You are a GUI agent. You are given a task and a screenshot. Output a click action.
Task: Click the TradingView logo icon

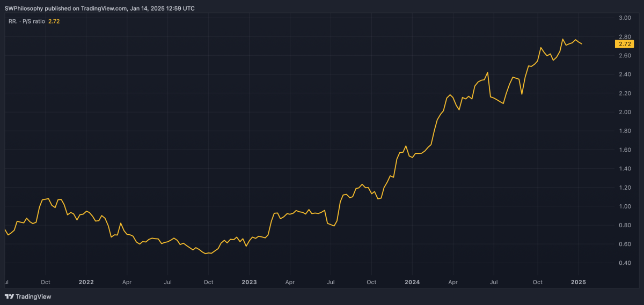tap(9, 296)
